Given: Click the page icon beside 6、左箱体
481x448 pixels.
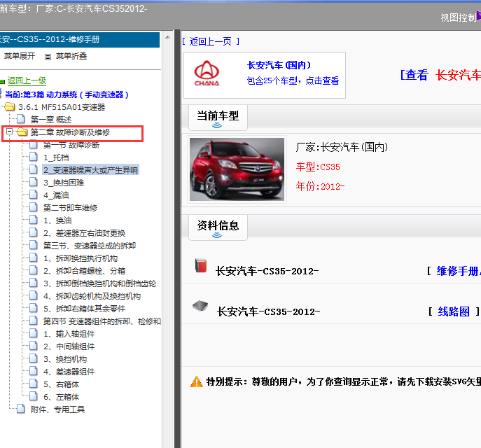Looking at the screenshot, I should [x=34, y=396].
